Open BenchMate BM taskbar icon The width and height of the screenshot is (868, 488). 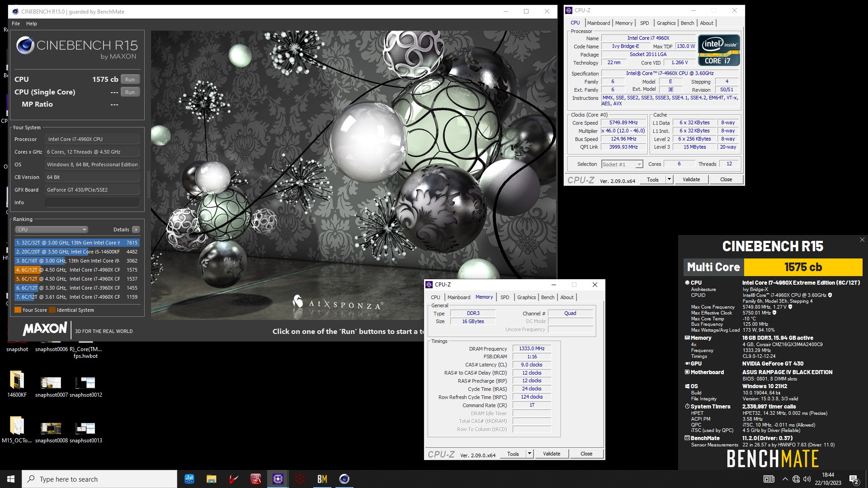click(322, 479)
